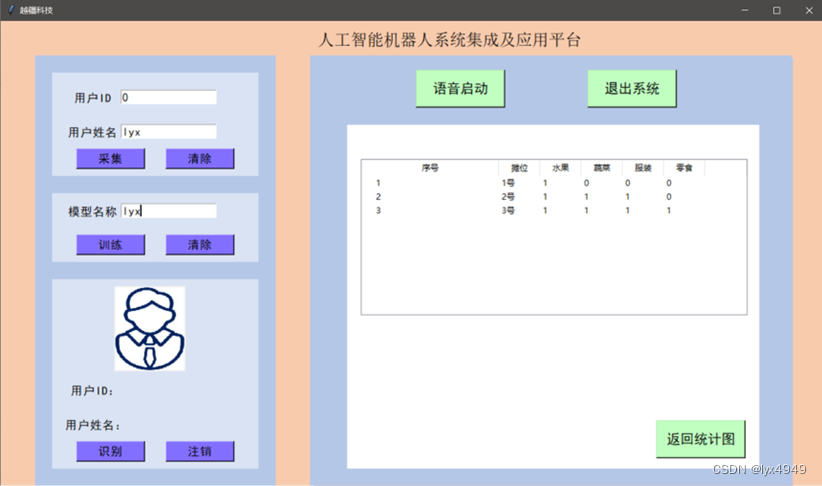
Task: Click the 用户姓名: label below avatar
Action: tap(93, 425)
